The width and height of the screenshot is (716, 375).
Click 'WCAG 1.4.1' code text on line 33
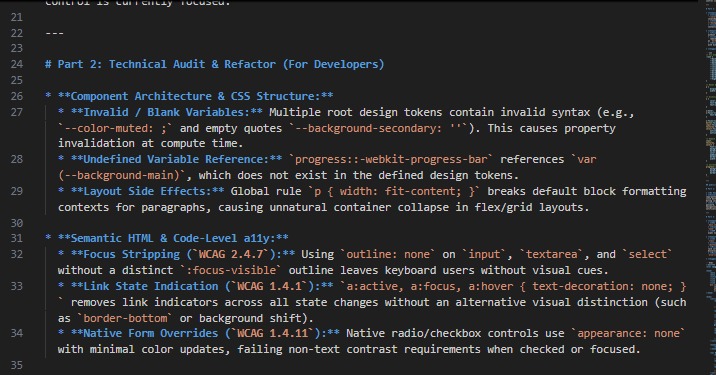(x=269, y=286)
